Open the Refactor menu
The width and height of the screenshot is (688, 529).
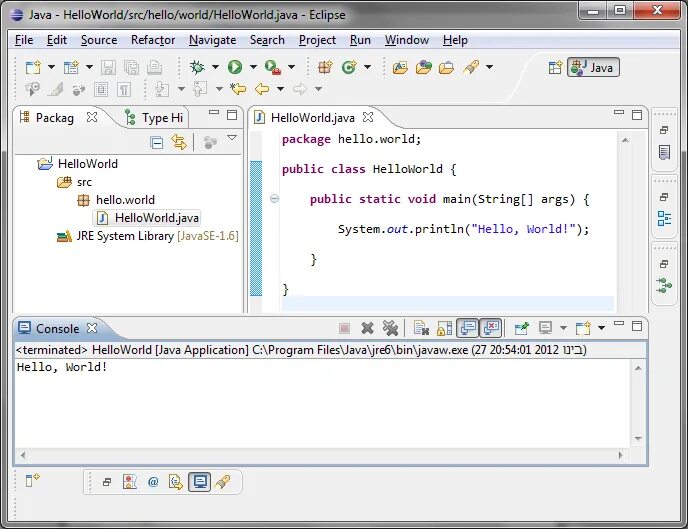[x=153, y=40]
